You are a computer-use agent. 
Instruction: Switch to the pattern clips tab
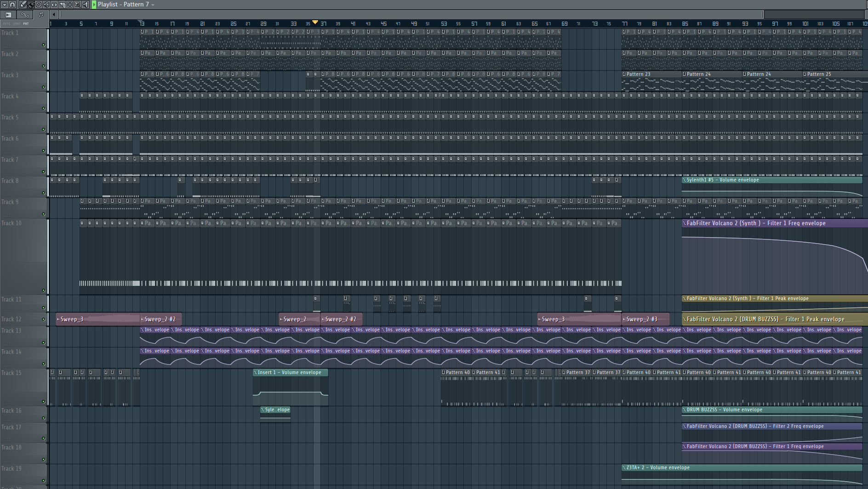coord(41,15)
